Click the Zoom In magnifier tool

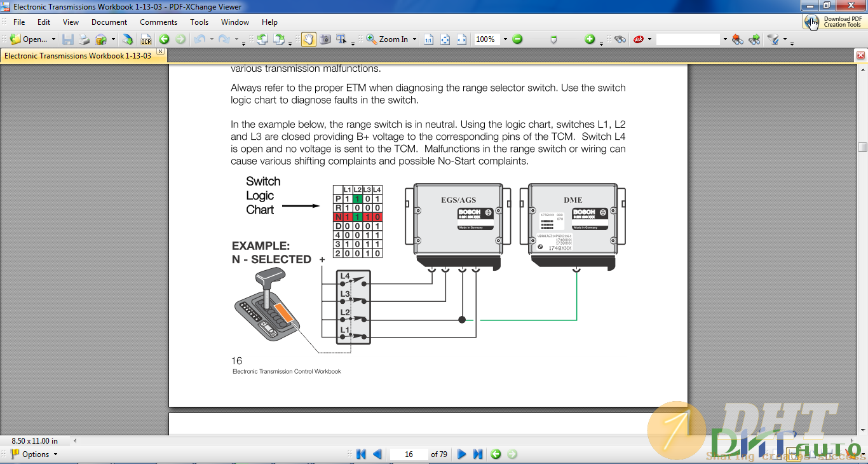pyautogui.click(x=372, y=39)
